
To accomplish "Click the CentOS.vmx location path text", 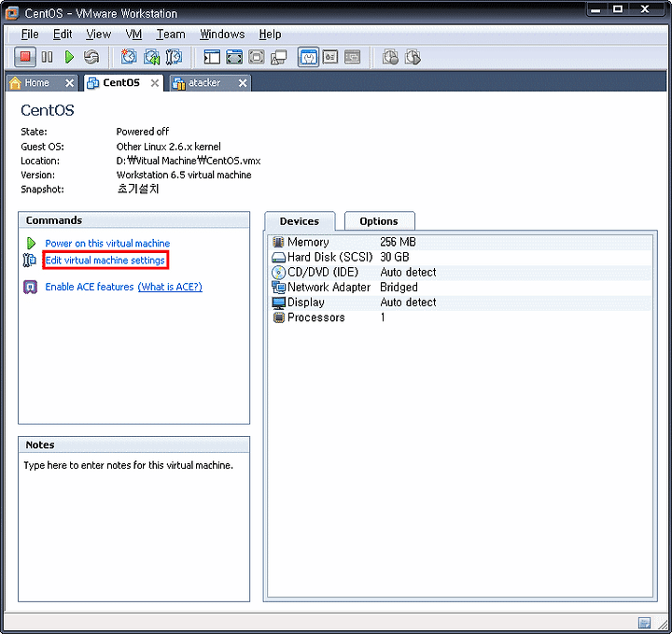I will [x=189, y=161].
